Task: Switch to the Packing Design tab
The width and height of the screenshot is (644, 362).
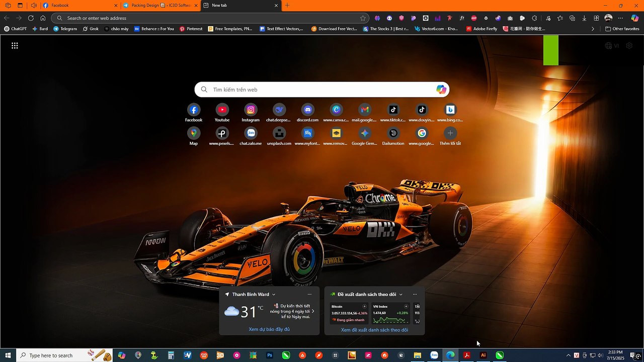Action: click(x=159, y=6)
